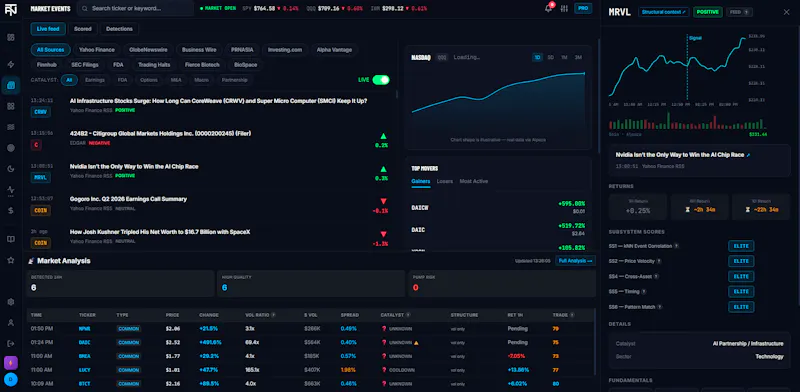This screenshot has width=800, height=392.
Task: Open the display settings sliders icon
Action: pyautogui.click(x=564, y=9)
